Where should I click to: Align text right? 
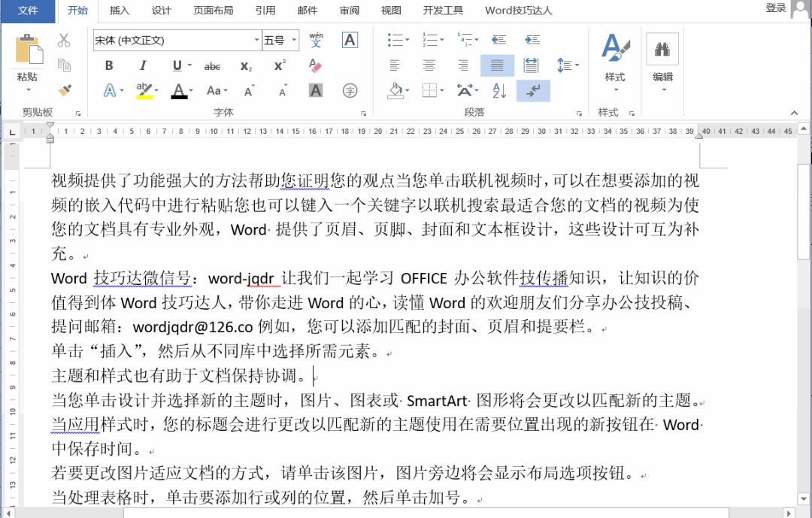[x=463, y=65]
